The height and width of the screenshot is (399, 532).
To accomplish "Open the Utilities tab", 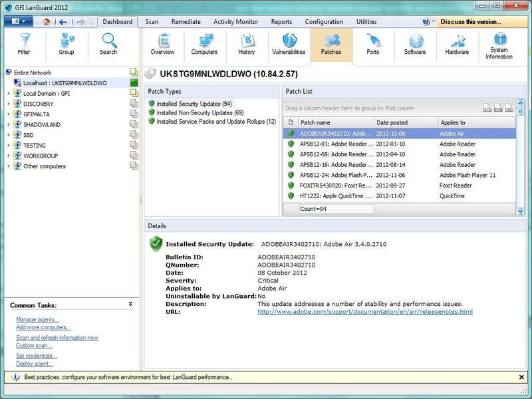I will 366,22.
